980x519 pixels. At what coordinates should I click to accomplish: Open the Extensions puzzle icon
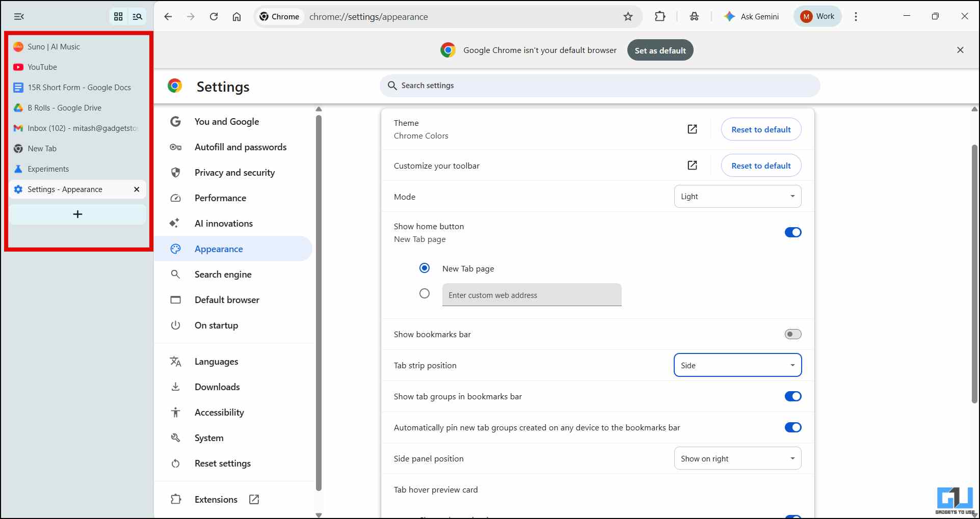(x=660, y=17)
